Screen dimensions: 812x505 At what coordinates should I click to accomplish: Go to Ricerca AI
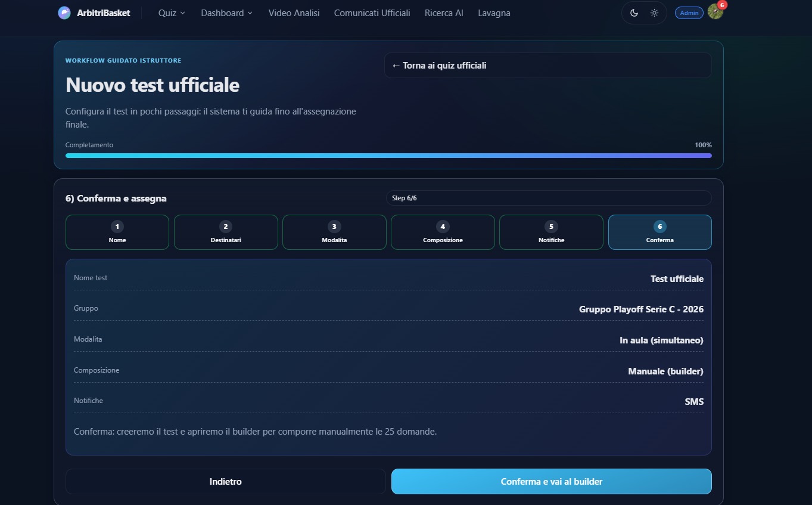[x=444, y=13]
